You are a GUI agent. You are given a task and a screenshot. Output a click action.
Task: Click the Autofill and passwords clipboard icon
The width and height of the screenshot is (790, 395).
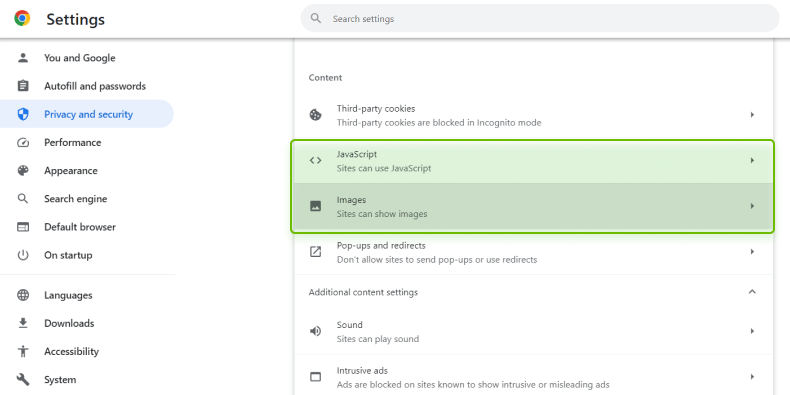(23, 86)
